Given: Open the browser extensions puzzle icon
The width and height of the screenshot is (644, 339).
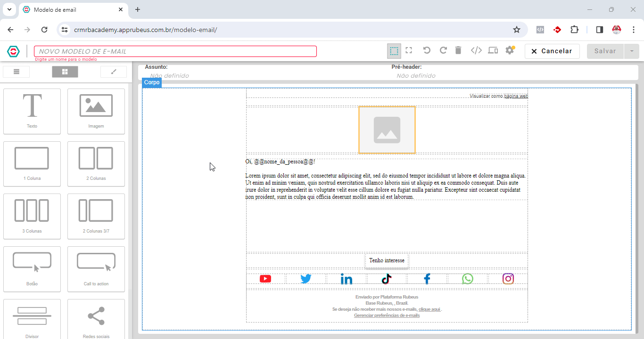Looking at the screenshot, I should [x=574, y=30].
